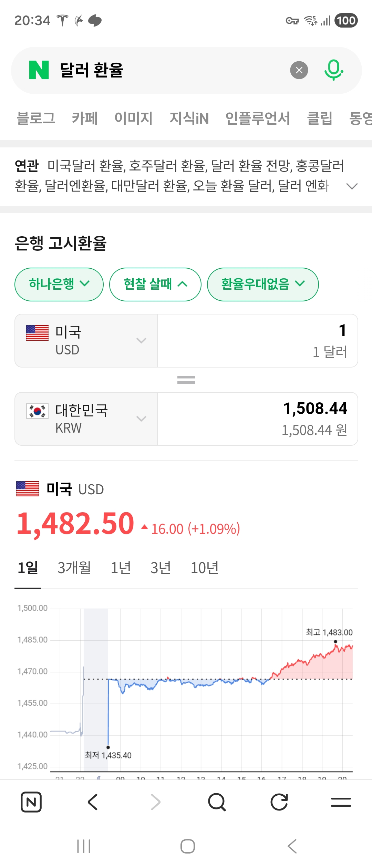
Task: Tap the Android recent apps button
Action: pos(84,846)
